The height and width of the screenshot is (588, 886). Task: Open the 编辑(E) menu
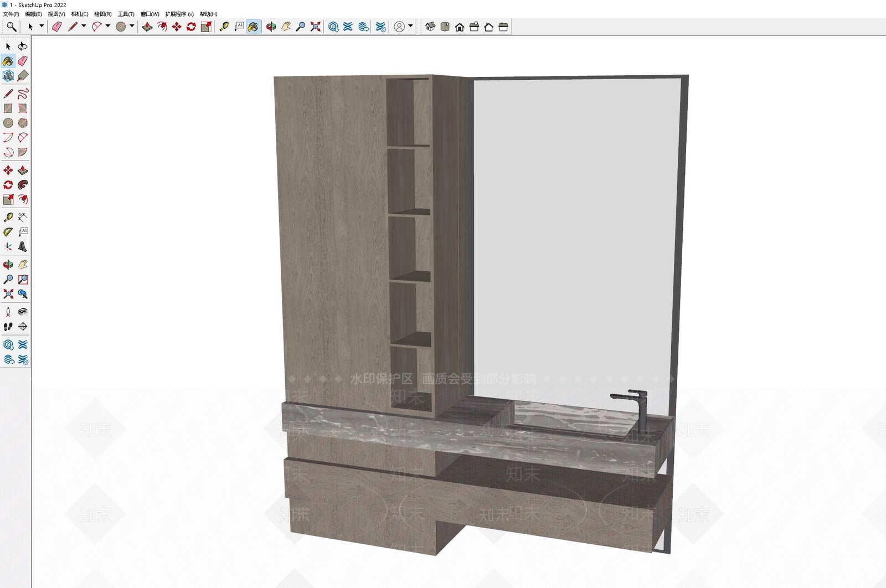point(33,14)
